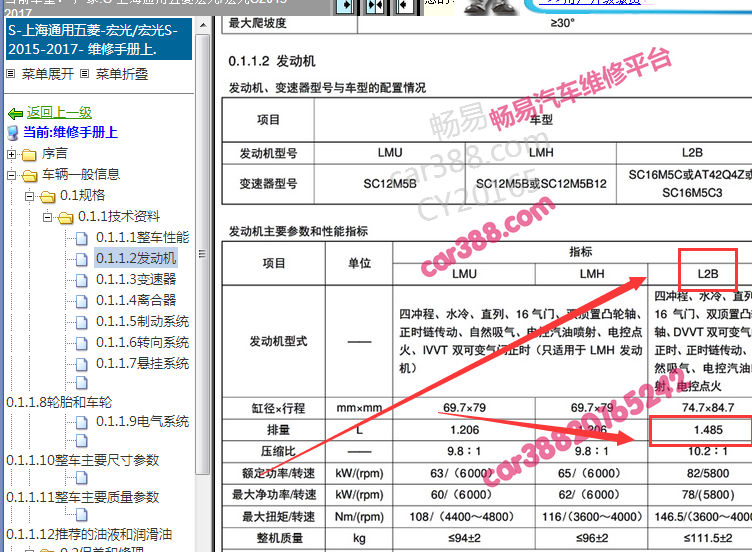Click the collapse-panel layout icon at right
752x552 pixels.
click(x=404, y=6)
